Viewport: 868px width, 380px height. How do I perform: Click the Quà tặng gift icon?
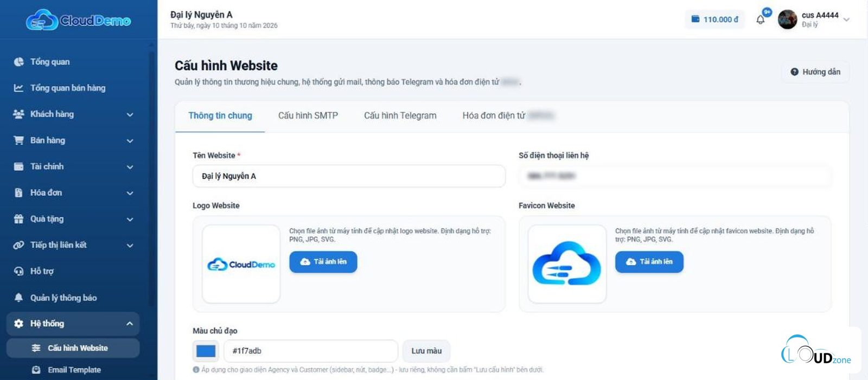coord(18,219)
